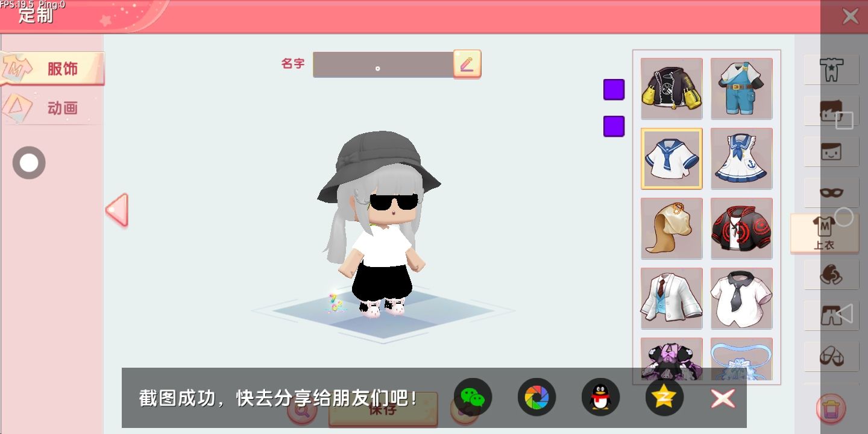Open the hairstyle category icon

pyautogui.click(x=831, y=110)
